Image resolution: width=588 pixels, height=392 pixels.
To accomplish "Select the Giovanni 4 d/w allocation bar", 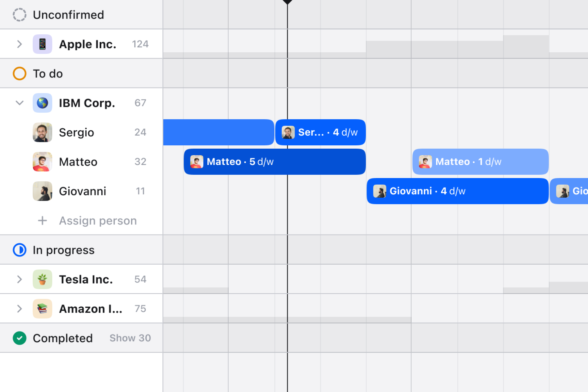I will (458, 191).
